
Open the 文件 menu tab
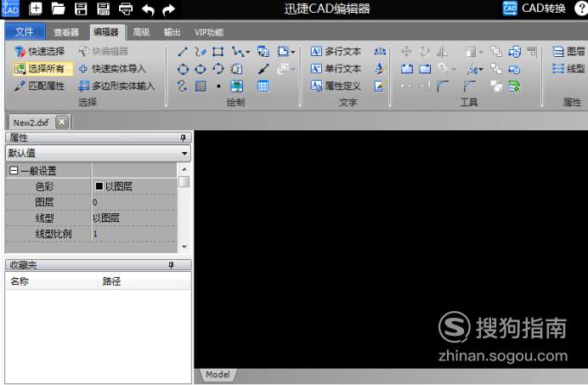25,32
